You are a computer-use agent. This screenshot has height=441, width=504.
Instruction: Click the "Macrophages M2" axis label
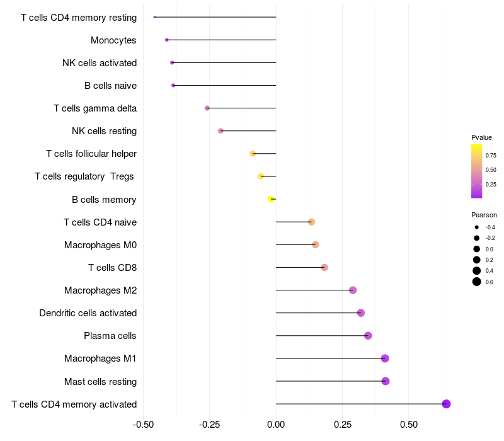coord(101,290)
